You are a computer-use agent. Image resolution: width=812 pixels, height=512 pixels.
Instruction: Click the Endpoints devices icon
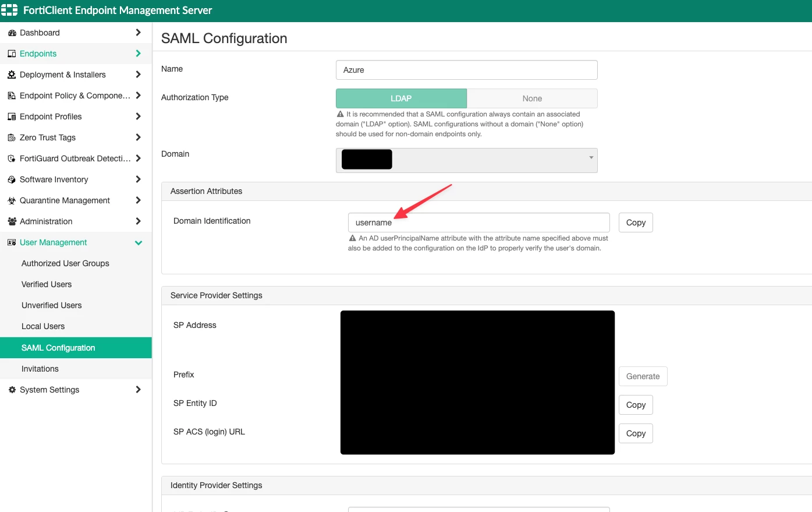[12, 54]
